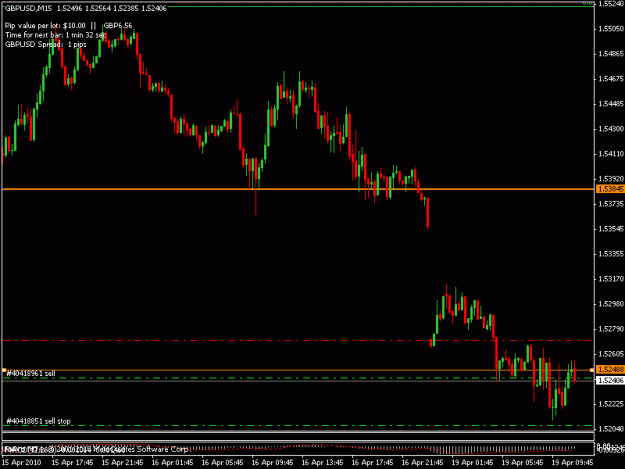The image size is (625, 469).
Task: Click the 'Time for next bar' countdown text
Action: tap(55, 35)
